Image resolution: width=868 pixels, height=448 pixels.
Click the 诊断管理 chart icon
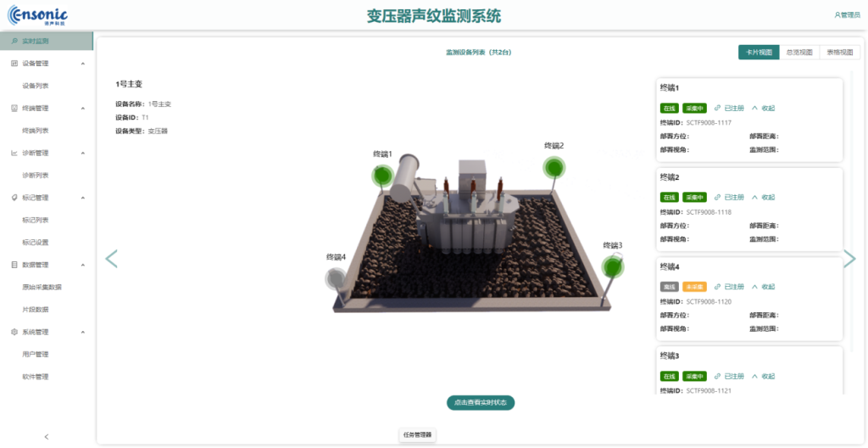(x=14, y=153)
